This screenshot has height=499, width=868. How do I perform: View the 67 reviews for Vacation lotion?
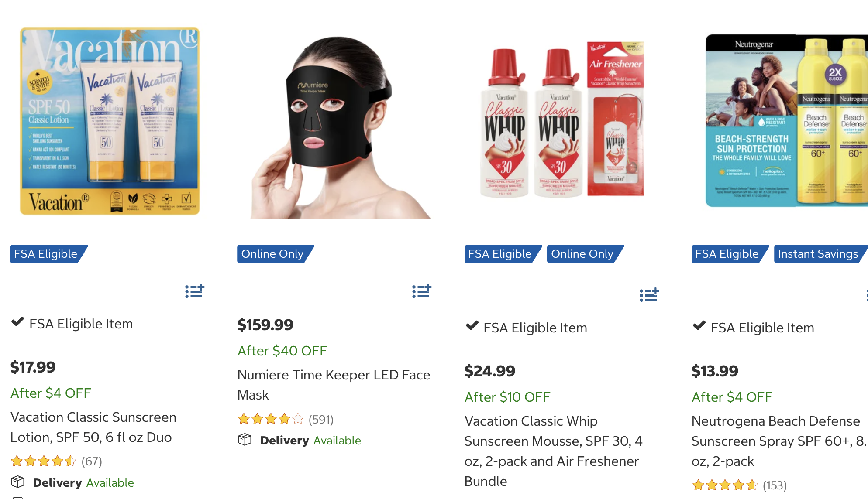pos(91,461)
